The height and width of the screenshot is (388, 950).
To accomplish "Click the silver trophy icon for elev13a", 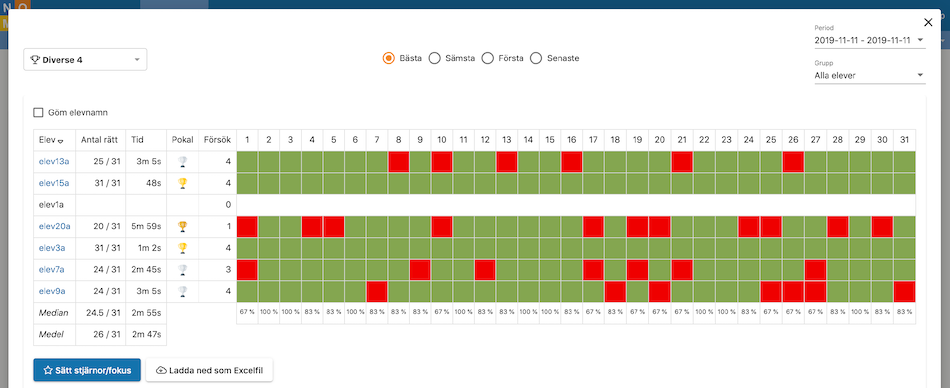I will (x=182, y=161).
